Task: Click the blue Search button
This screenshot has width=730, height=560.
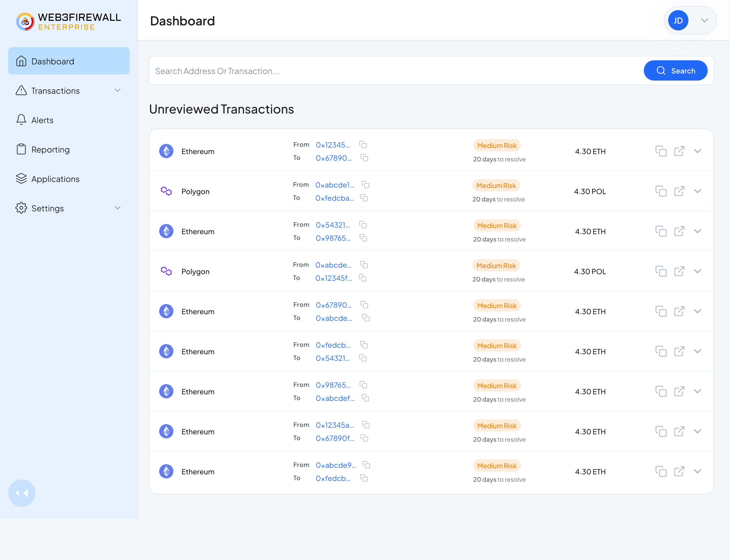Action: coord(675,71)
